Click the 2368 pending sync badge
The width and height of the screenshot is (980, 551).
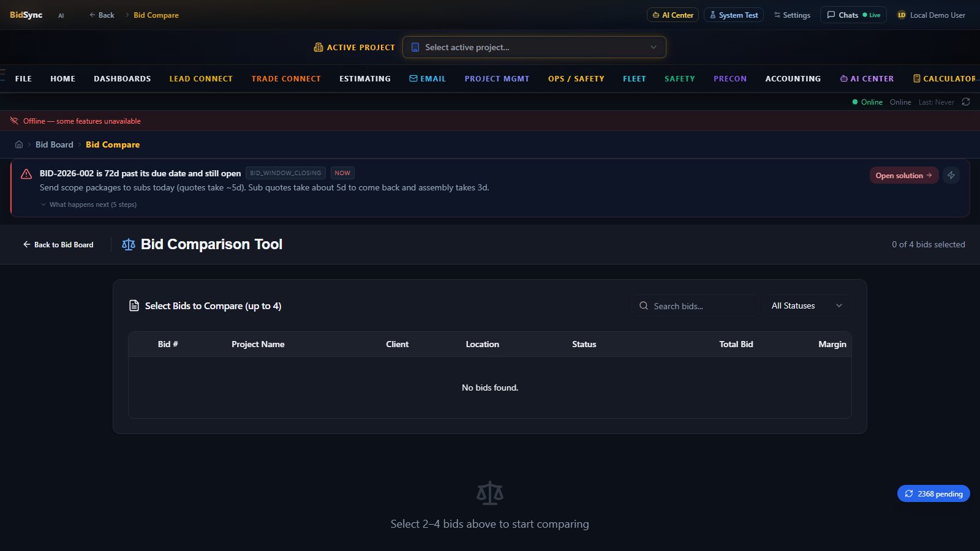pos(933,493)
